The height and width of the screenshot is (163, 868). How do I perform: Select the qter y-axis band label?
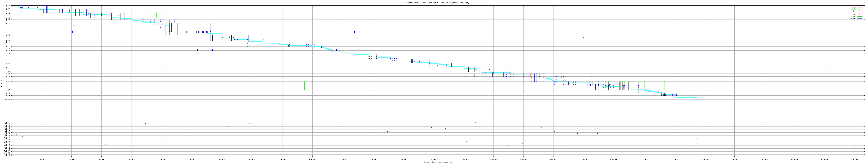coord(7,99)
